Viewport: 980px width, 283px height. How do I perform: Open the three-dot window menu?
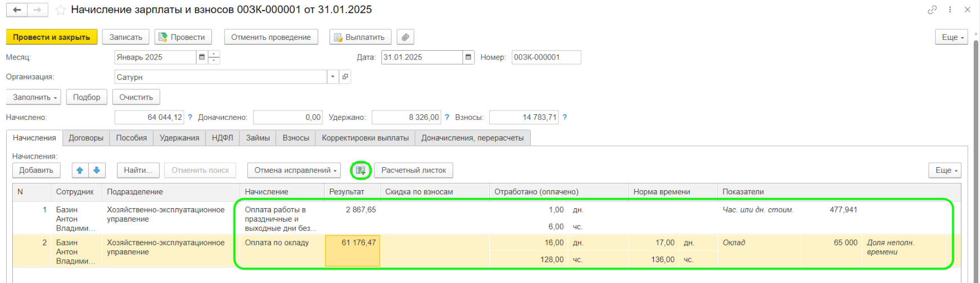pos(950,10)
